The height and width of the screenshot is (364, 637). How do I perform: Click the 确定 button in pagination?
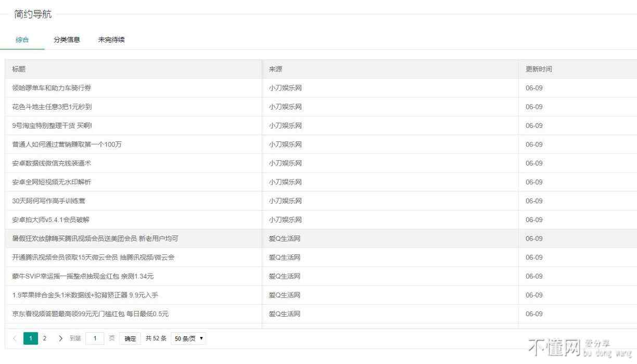[x=130, y=339]
